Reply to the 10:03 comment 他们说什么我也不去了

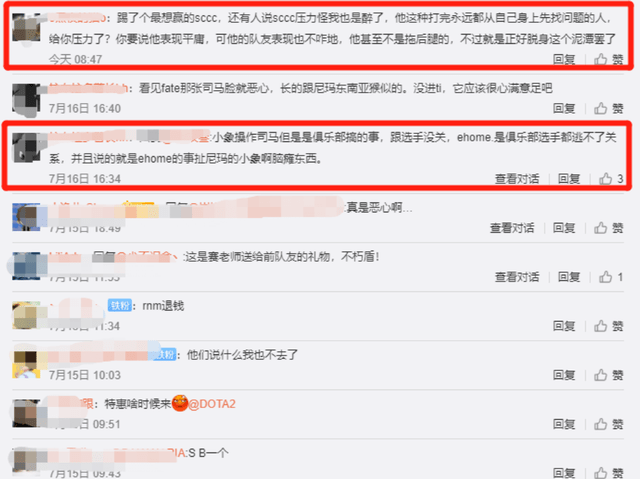click(x=564, y=375)
